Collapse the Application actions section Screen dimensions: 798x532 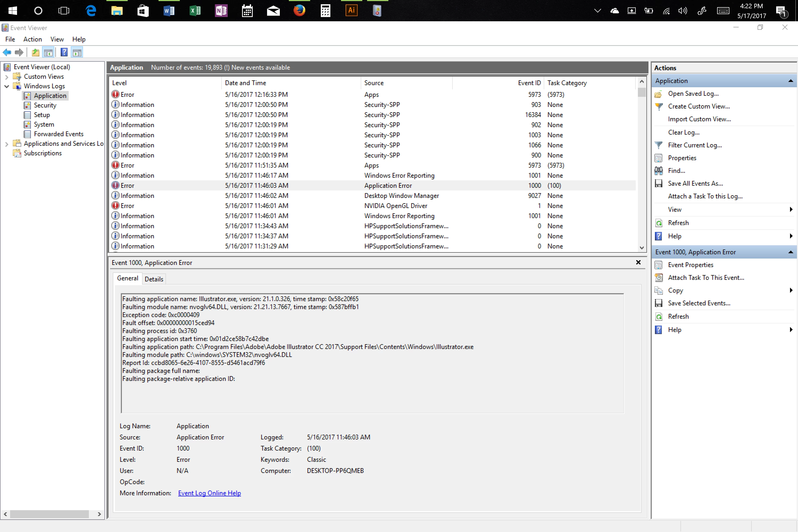tap(790, 81)
